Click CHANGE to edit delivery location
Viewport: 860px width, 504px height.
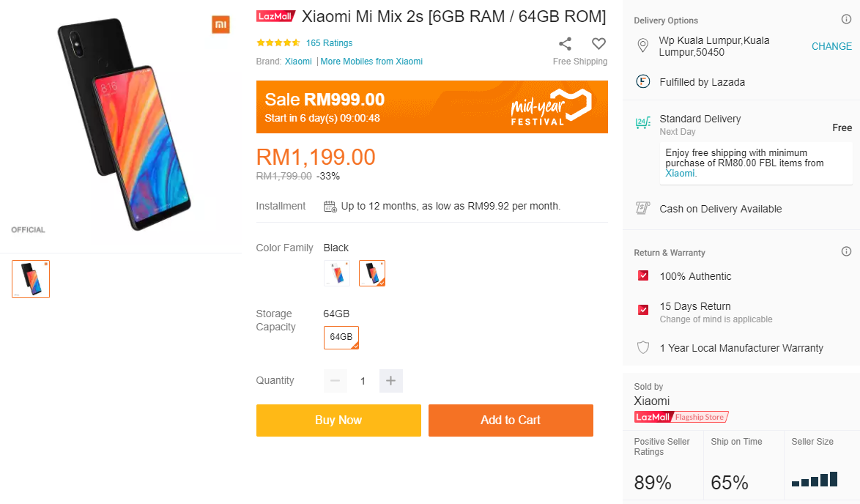click(x=831, y=46)
